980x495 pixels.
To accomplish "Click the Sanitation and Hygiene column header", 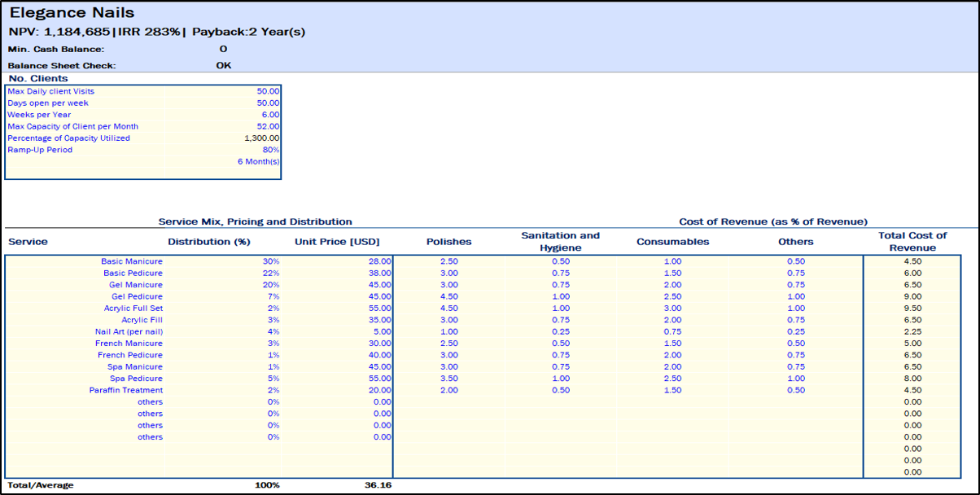I will [560, 242].
